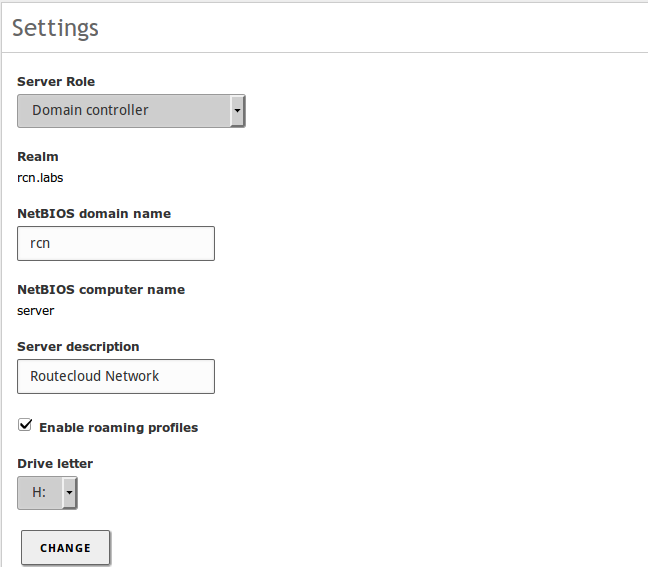Click the Settings heading
648x567 pixels.
(55, 28)
